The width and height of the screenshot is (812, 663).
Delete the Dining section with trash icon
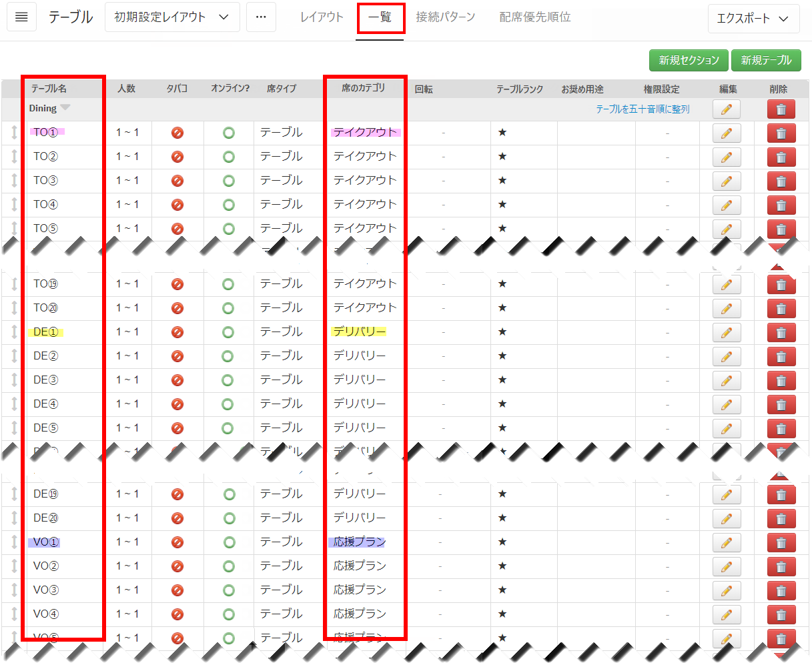click(x=781, y=109)
